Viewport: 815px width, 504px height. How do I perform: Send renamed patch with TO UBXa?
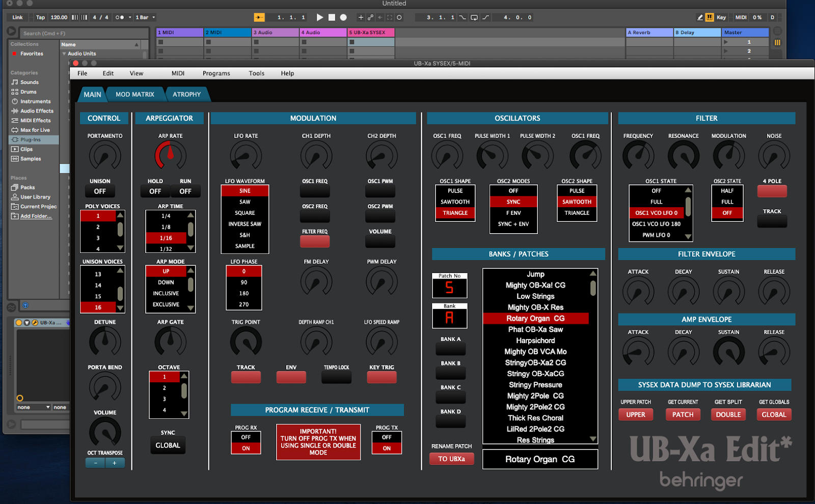point(451,459)
